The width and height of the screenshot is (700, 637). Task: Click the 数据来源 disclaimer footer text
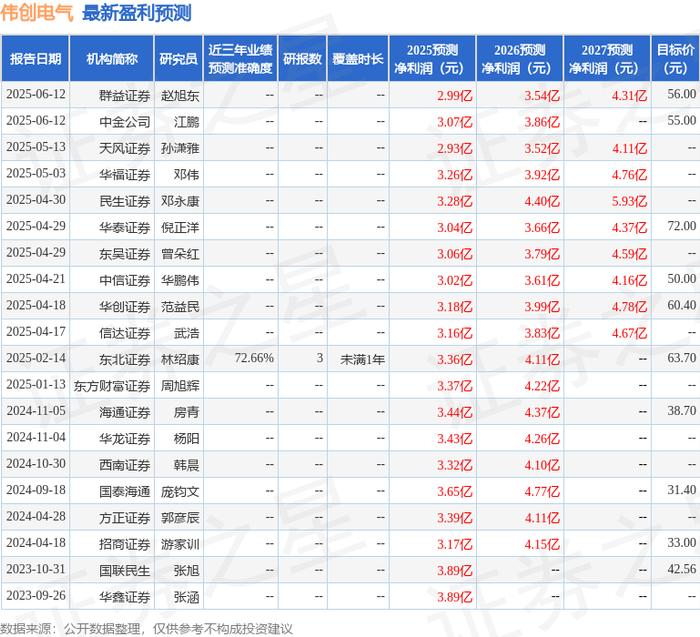click(146, 629)
